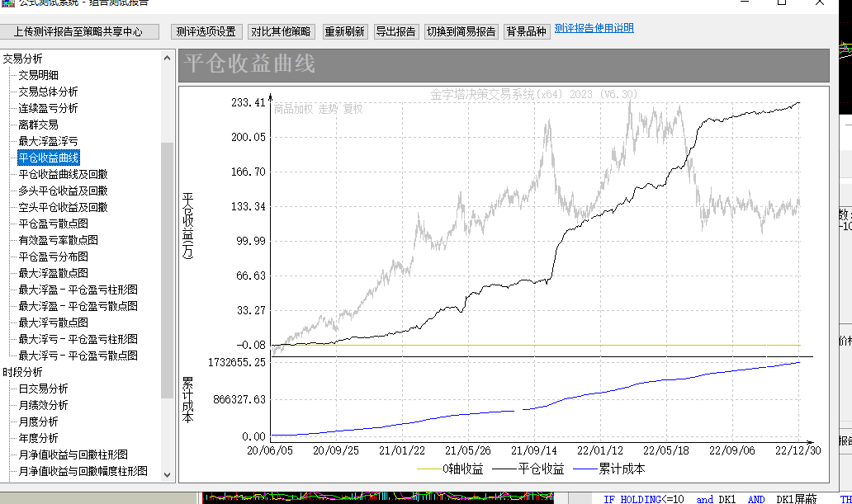Open 平仓收益曲线及回撤 tree item

point(63,174)
